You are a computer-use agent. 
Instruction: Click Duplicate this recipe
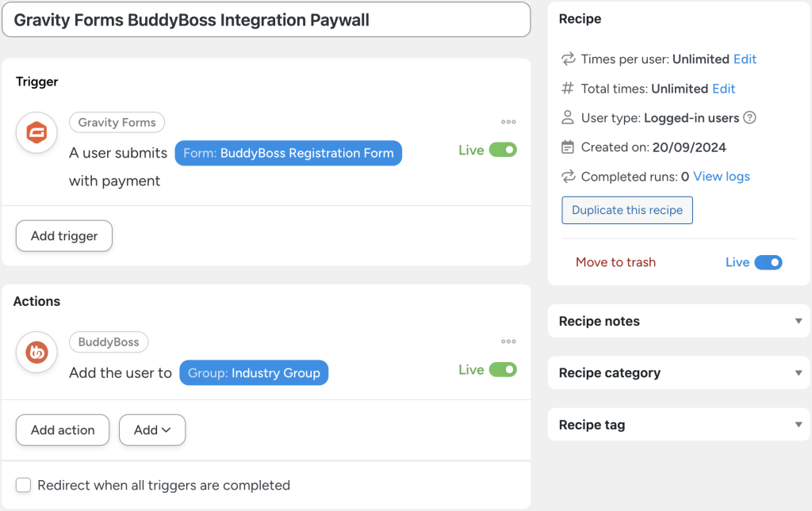pos(626,210)
